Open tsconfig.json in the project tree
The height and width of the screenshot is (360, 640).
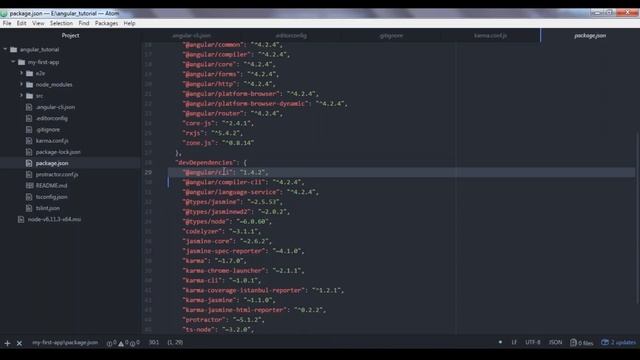(51, 197)
